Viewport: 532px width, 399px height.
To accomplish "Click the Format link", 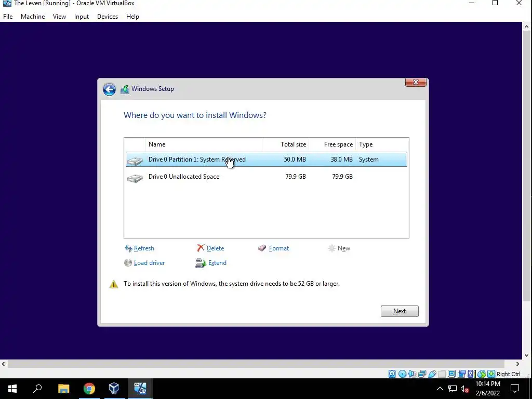I will (x=279, y=248).
